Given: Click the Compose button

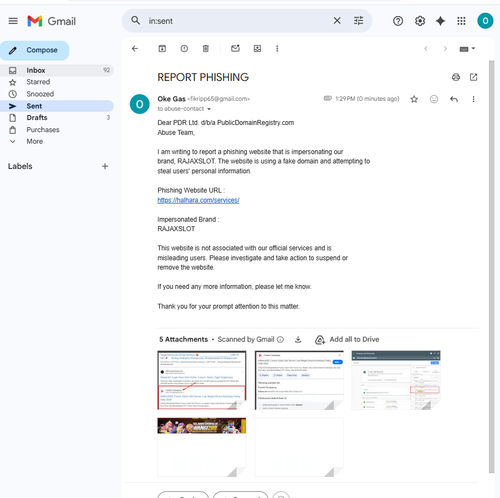Looking at the screenshot, I should coord(35,50).
